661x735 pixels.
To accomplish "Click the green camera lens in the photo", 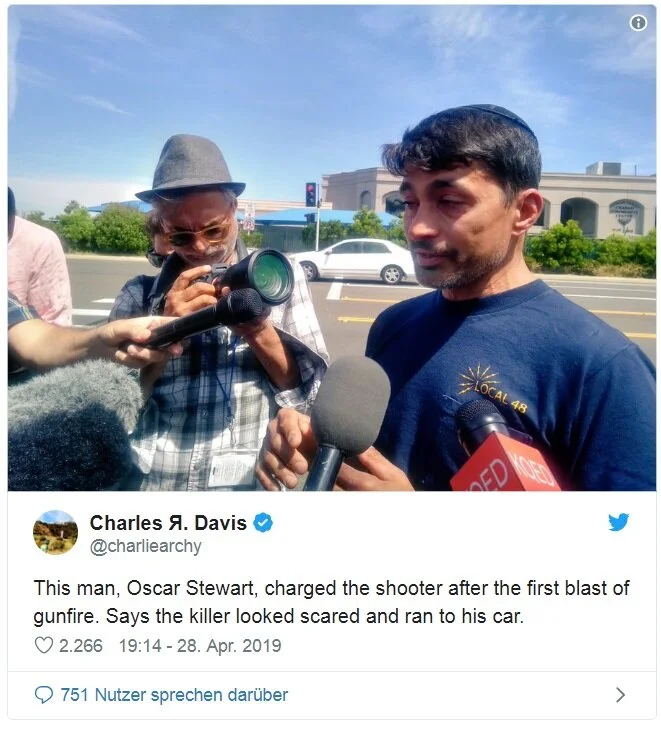I will tap(270, 278).
